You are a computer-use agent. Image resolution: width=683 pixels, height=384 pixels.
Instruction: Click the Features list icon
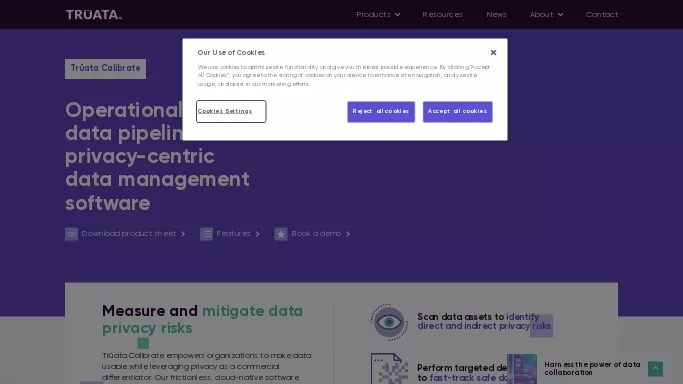(206, 234)
